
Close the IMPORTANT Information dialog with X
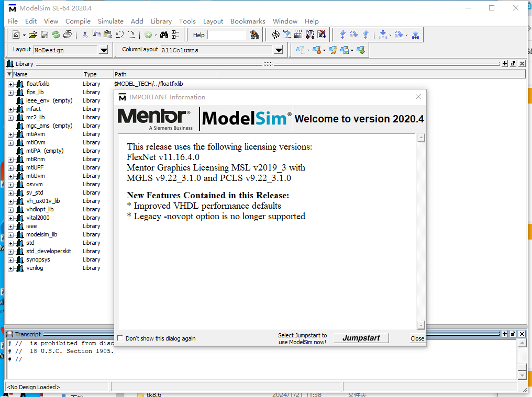[418, 97]
